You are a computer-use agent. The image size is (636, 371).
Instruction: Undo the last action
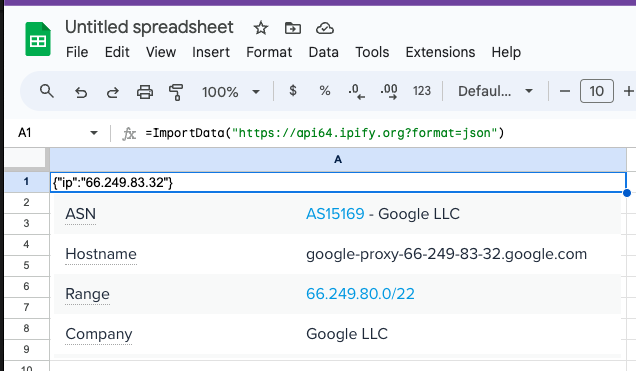coord(81,92)
